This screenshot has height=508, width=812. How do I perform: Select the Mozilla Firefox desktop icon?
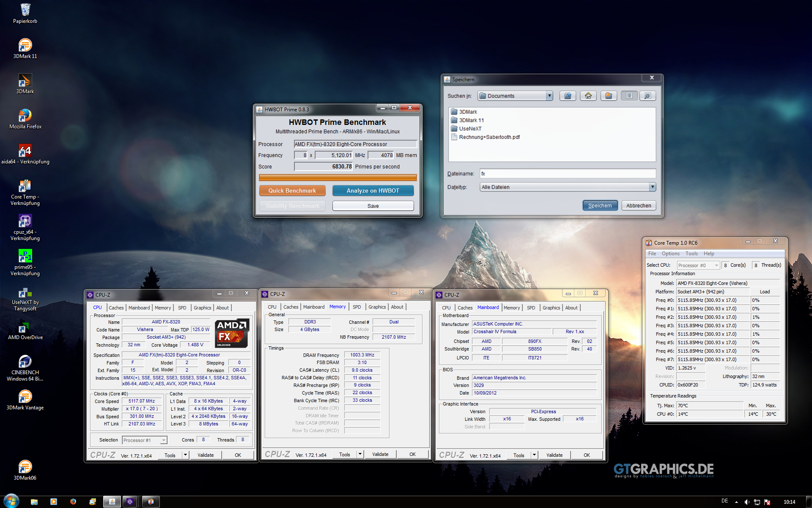[x=25, y=119]
